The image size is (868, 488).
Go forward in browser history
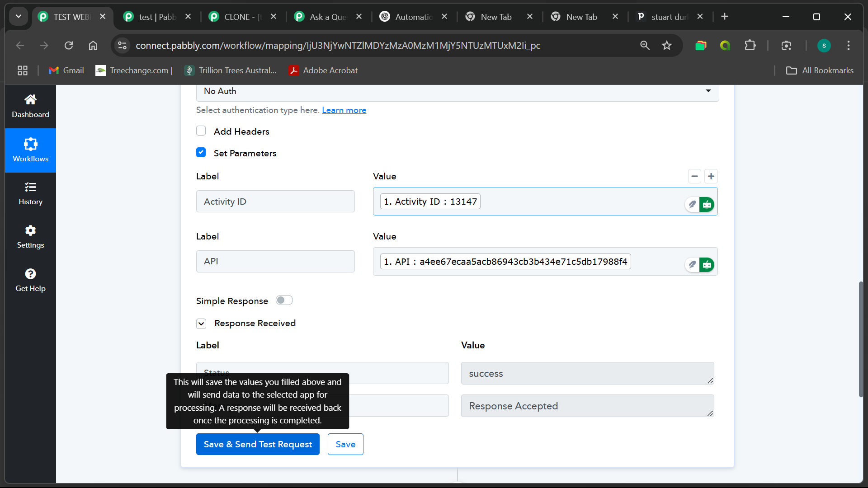click(44, 45)
